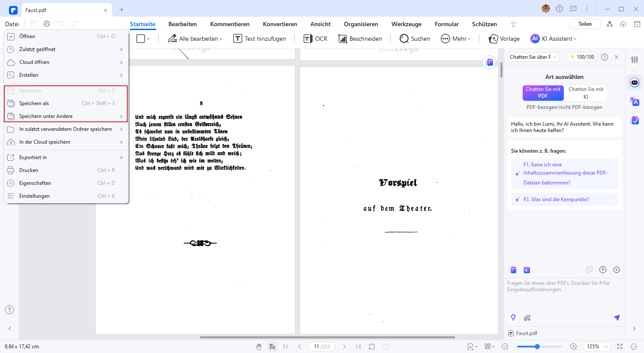Click the attachment paperclip icon in chat
The height and width of the screenshot is (353, 644).
point(527,318)
